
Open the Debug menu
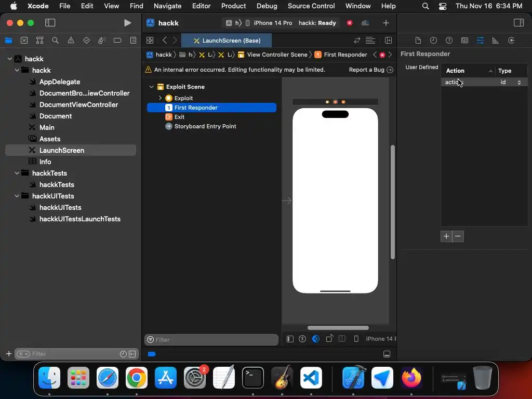coord(267,6)
